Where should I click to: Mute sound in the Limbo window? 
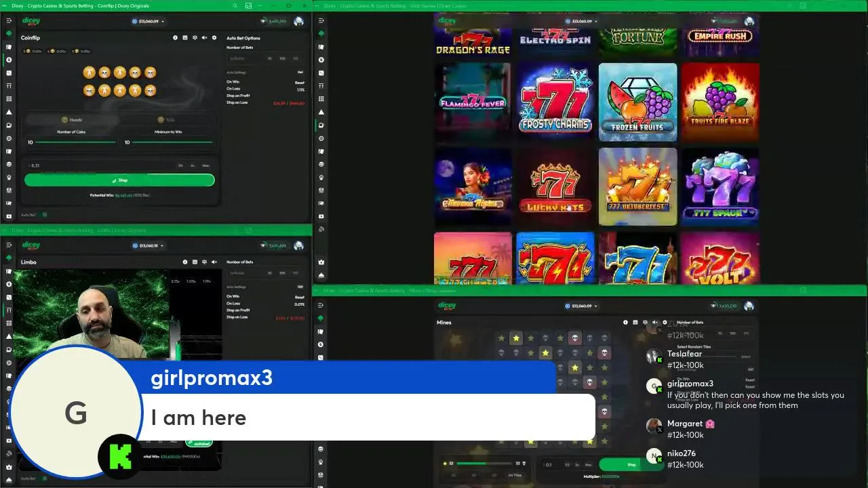(x=214, y=262)
